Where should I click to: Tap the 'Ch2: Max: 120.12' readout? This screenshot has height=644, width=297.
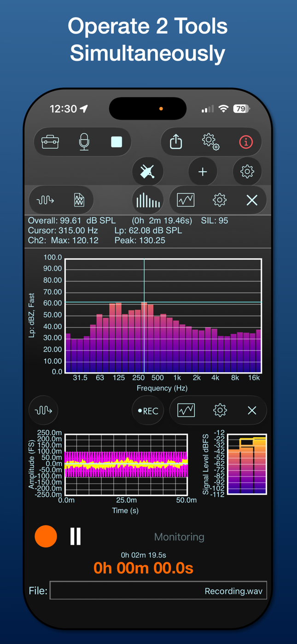(63, 240)
